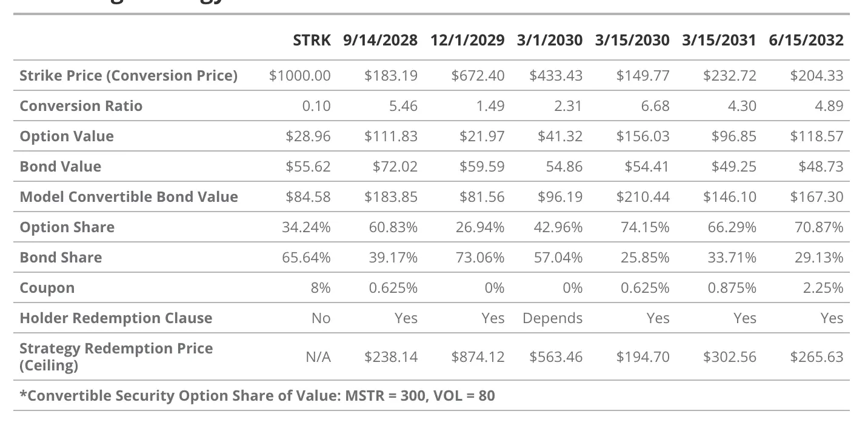Image resolution: width=868 pixels, height=428 pixels.
Task: Click the Option Value row label
Action: 67,136
